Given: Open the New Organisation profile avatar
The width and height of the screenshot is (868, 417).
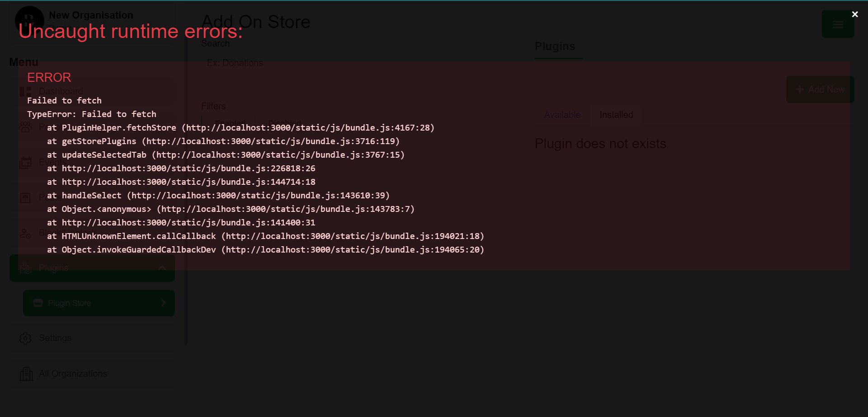Looking at the screenshot, I should tap(29, 20).
